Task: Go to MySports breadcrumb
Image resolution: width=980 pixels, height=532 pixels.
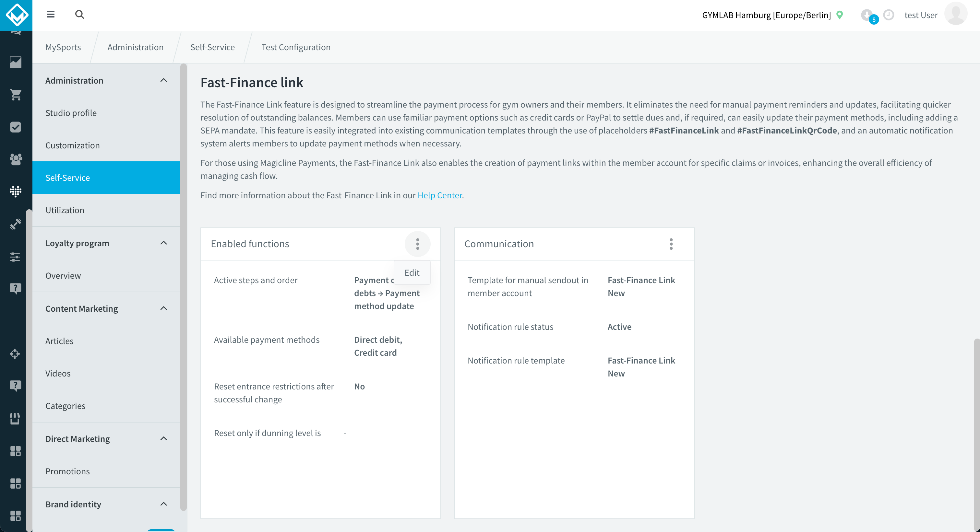Action: [x=63, y=47]
